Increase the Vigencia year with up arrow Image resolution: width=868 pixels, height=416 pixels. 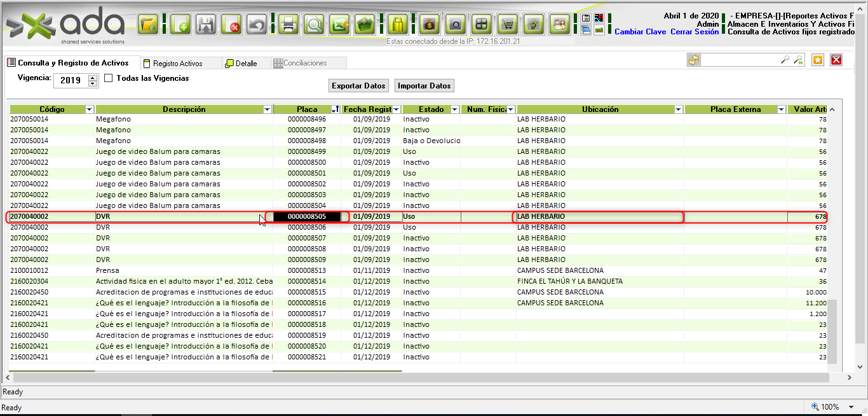pyautogui.click(x=93, y=78)
